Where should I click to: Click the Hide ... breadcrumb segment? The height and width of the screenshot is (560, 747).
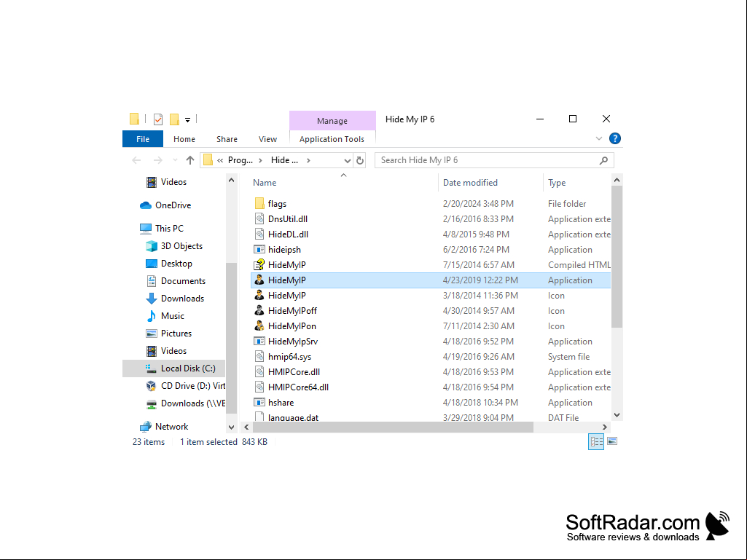point(284,160)
